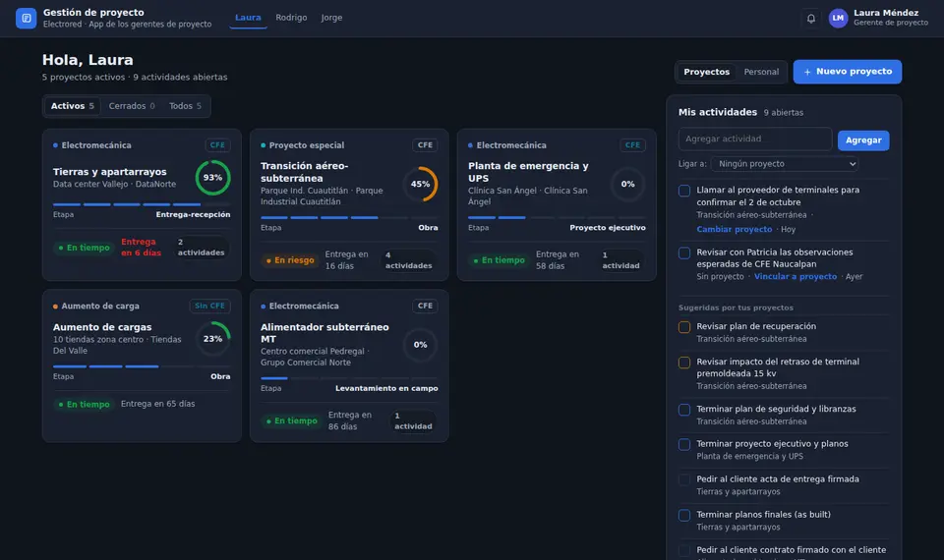Check 'Terminar proyecto ejecutivo y planos'

tap(684, 444)
